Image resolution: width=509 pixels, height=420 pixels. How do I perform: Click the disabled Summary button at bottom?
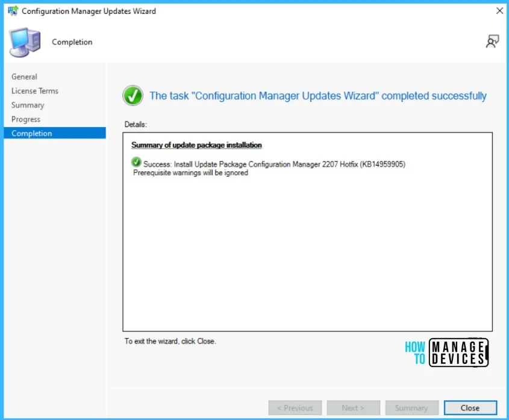[411, 408]
